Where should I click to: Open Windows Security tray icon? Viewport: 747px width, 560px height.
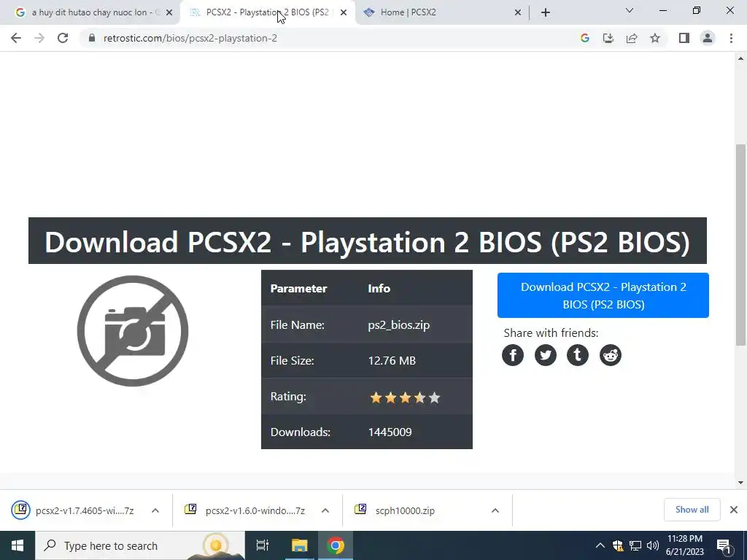pyautogui.click(x=618, y=545)
